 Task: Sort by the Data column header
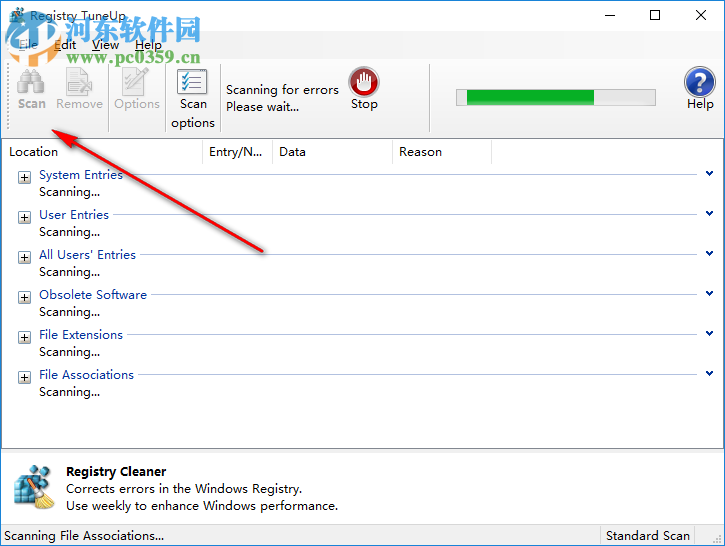pos(332,152)
